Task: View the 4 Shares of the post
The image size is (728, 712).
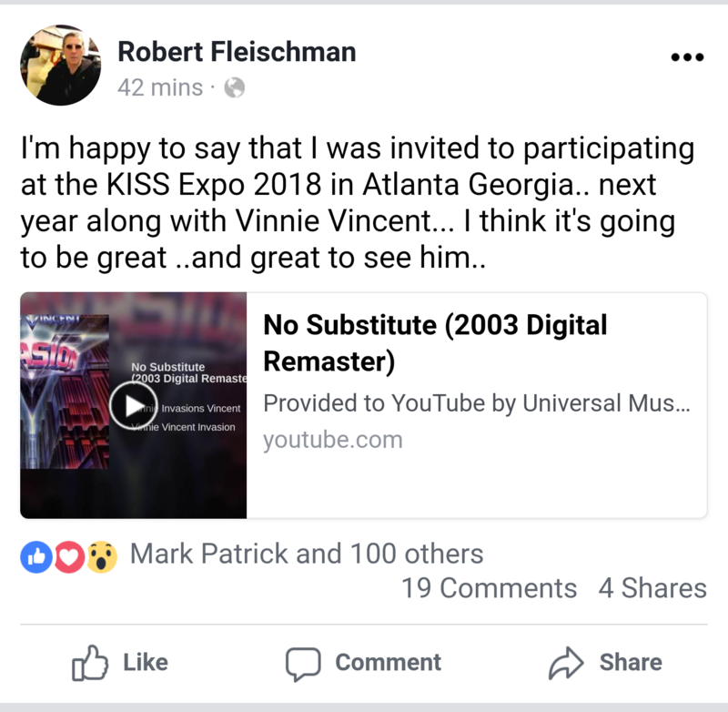Action: pyautogui.click(x=652, y=589)
